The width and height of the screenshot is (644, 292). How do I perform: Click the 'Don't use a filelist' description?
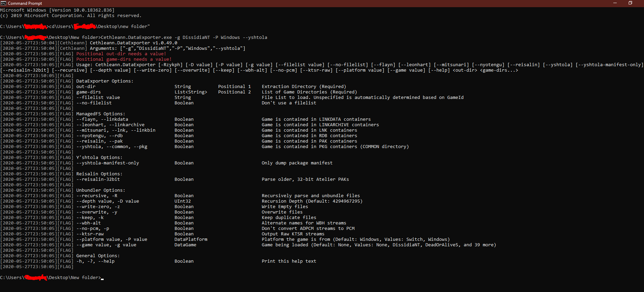pos(289,103)
